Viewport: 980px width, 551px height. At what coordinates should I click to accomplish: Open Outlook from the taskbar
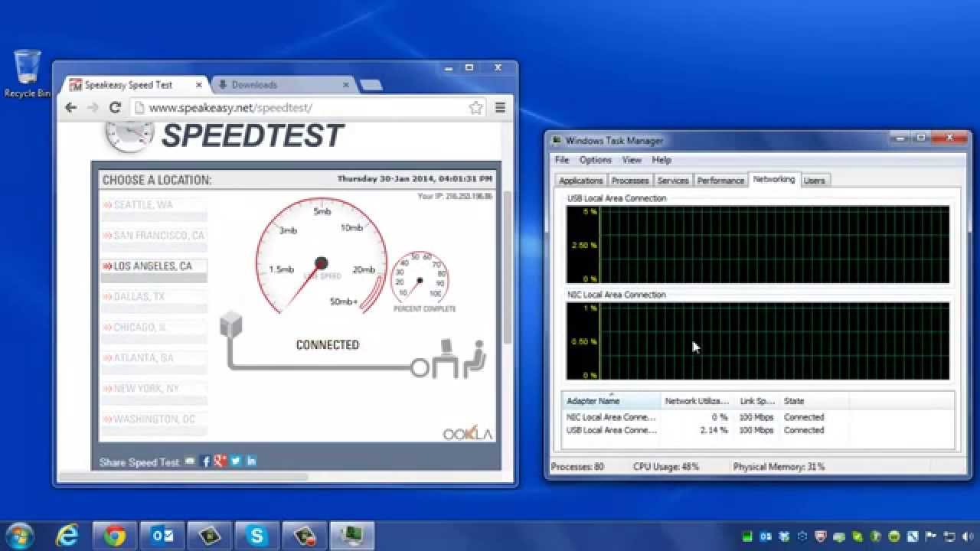point(162,536)
